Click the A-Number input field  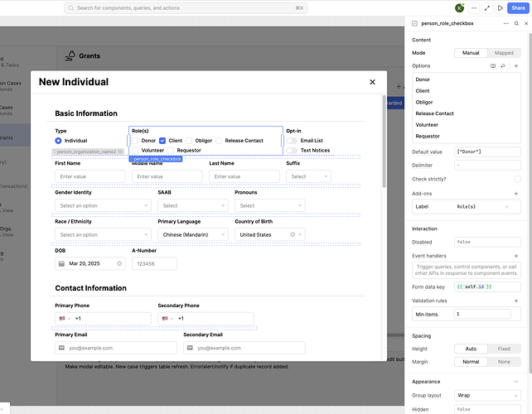click(154, 264)
